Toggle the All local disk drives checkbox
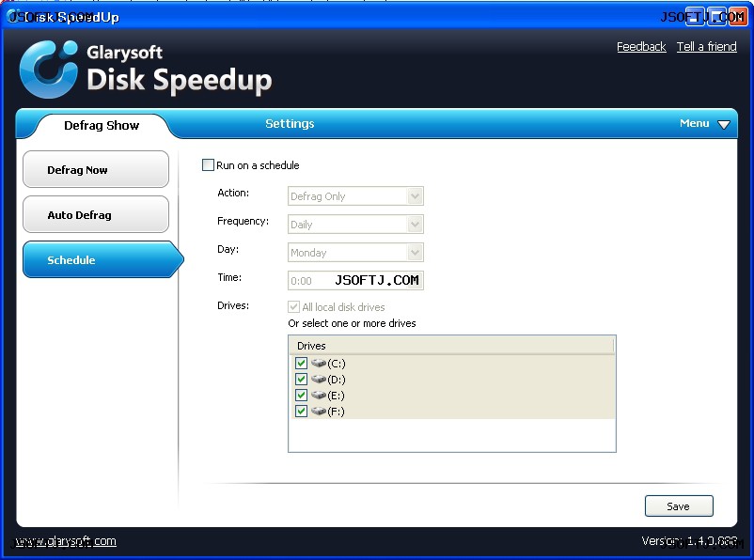The height and width of the screenshot is (560, 754). 294,306
